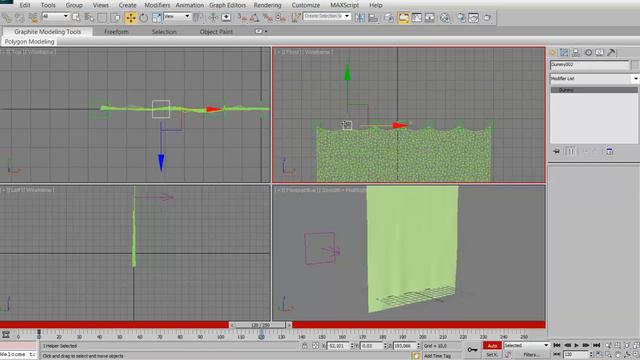Toggle the Graphite Modeling Tools ribbon icon

(403, 18)
